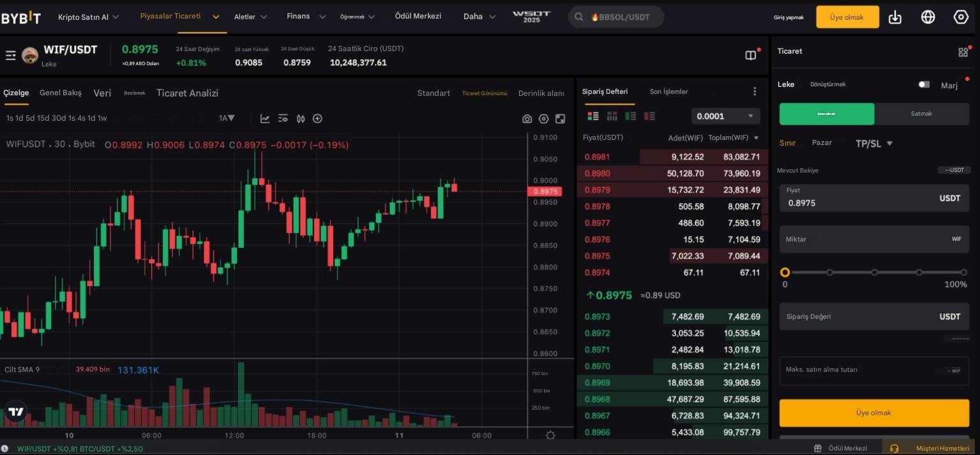Show only sell orders in the order book

pyautogui.click(x=649, y=116)
